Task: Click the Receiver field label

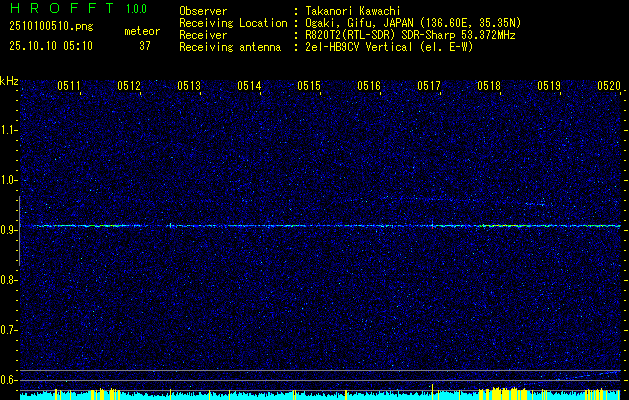Action: (x=203, y=35)
